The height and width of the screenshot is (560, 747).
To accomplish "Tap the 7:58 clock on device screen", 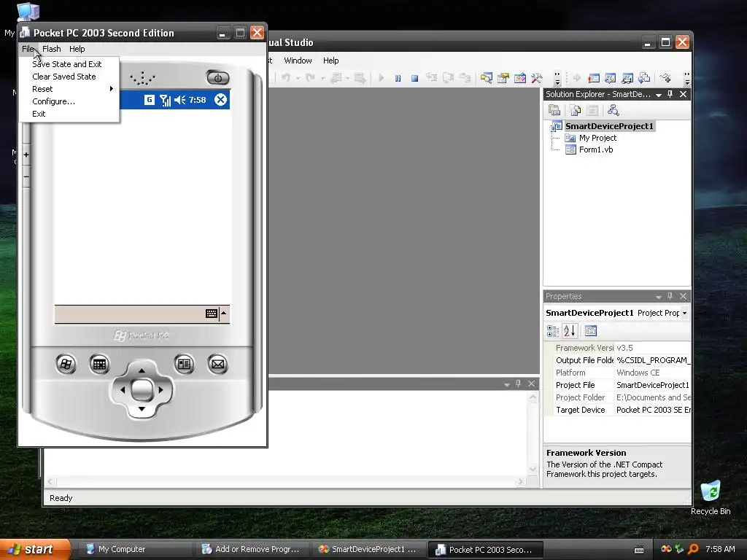I will (x=197, y=100).
